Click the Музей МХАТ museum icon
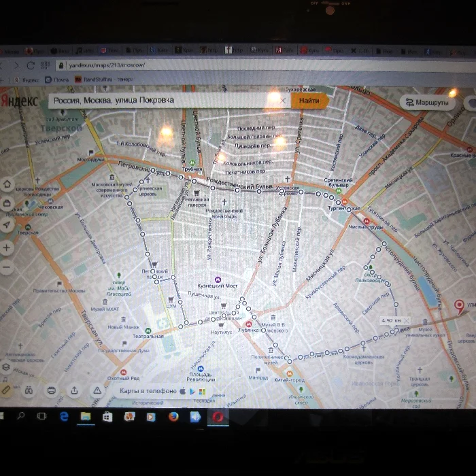Viewport: 476px width, 476px height. [x=105, y=302]
